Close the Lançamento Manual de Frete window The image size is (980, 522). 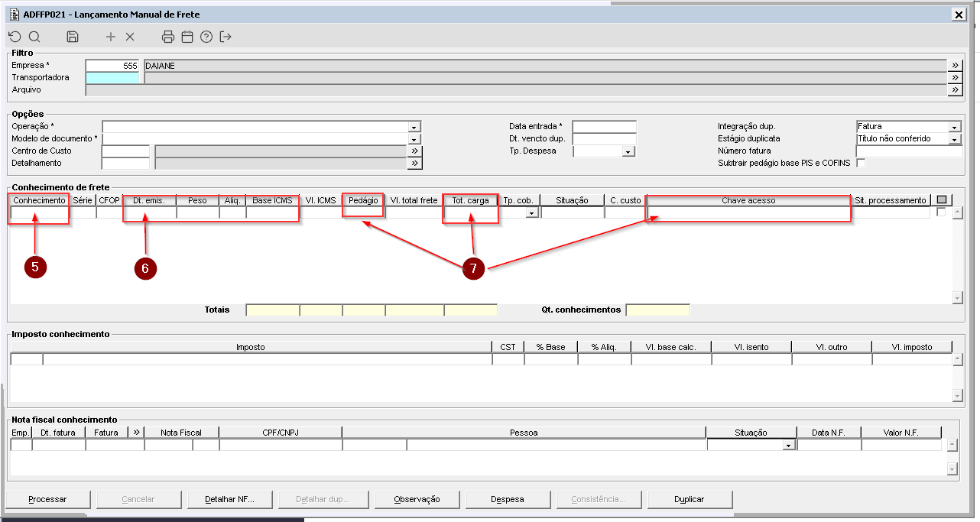[958, 15]
